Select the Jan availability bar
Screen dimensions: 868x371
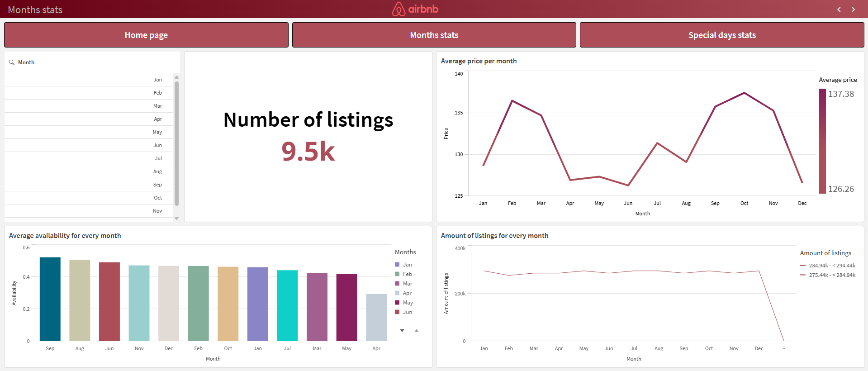[x=258, y=304]
